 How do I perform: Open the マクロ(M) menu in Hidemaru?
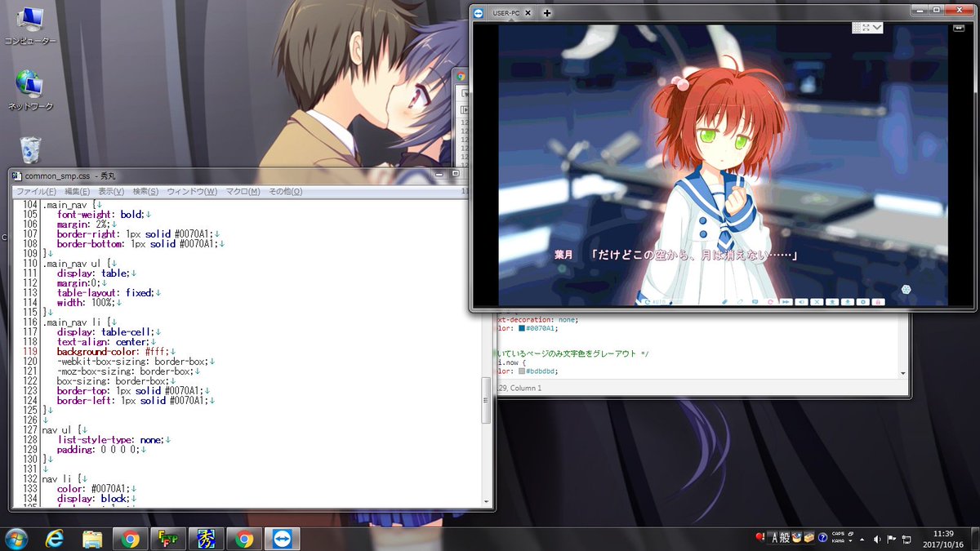point(243,191)
